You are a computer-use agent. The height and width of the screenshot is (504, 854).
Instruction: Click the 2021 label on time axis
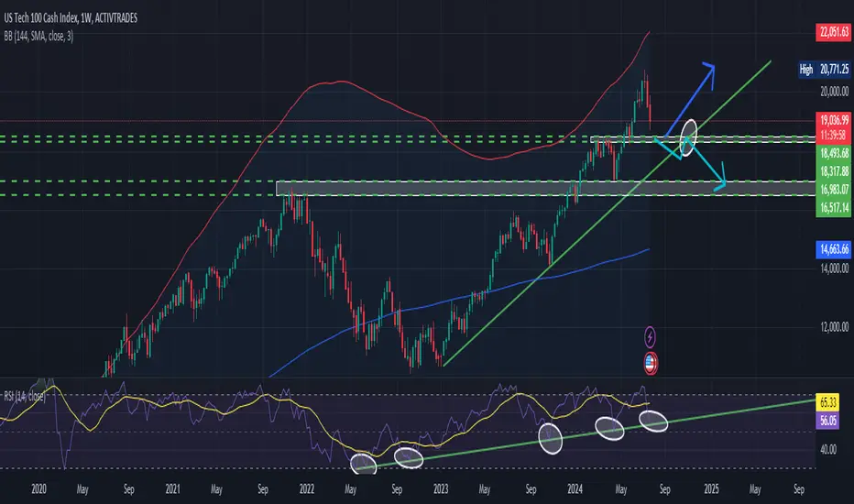tap(172, 488)
